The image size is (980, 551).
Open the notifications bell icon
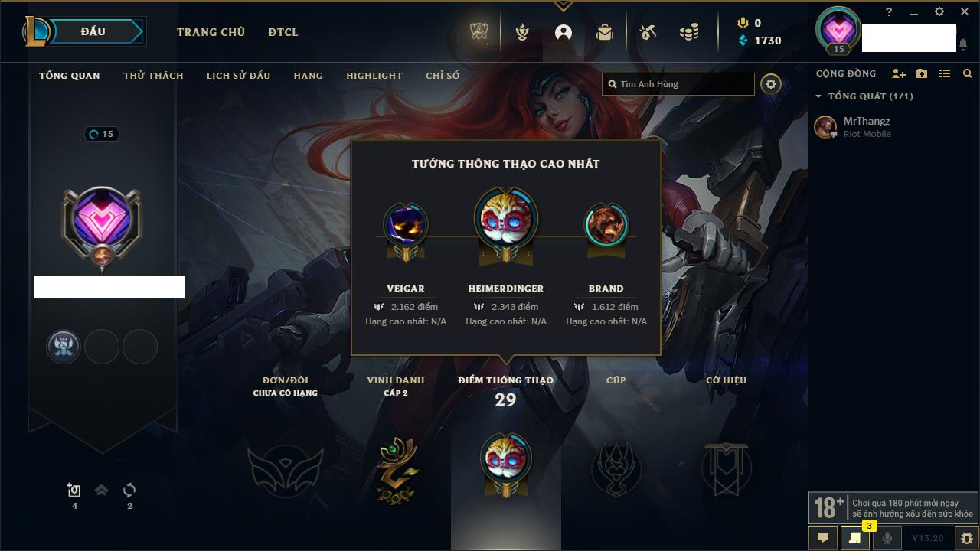tap(962, 44)
